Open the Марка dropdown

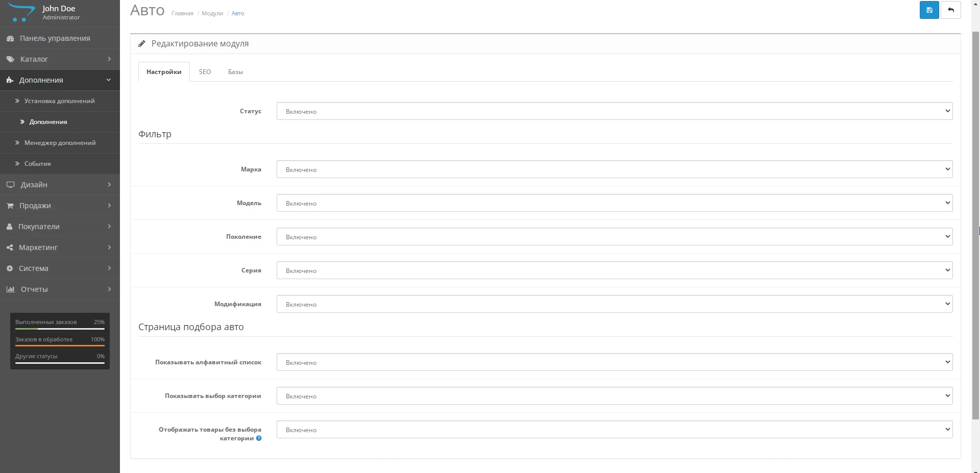tap(615, 169)
